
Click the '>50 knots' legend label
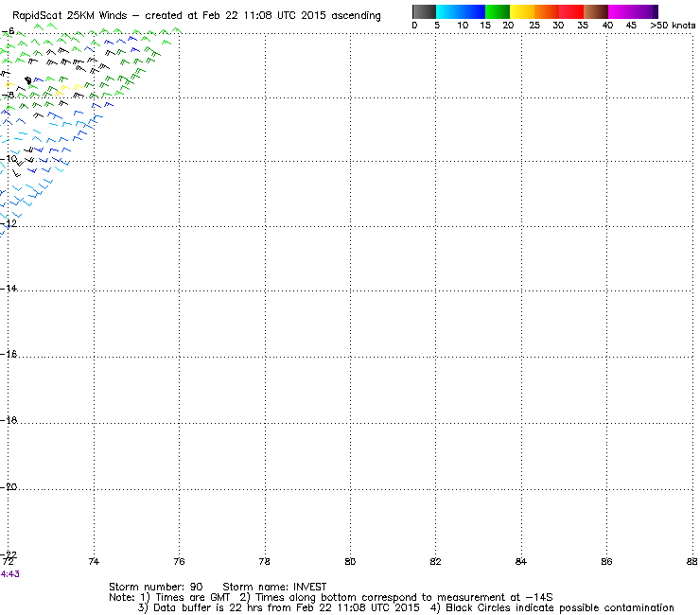point(673,25)
